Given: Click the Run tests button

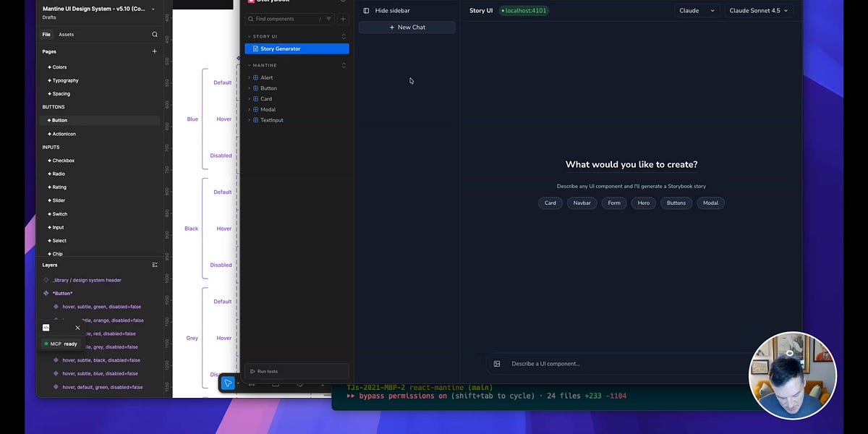Looking at the screenshot, I should [x=297, y=371].
